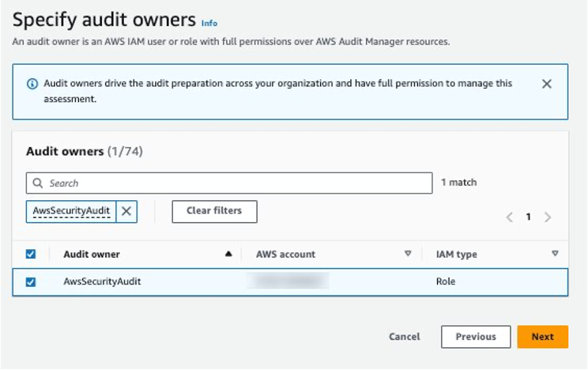
Task: Go to the next page of results
Action: [548, 217]
